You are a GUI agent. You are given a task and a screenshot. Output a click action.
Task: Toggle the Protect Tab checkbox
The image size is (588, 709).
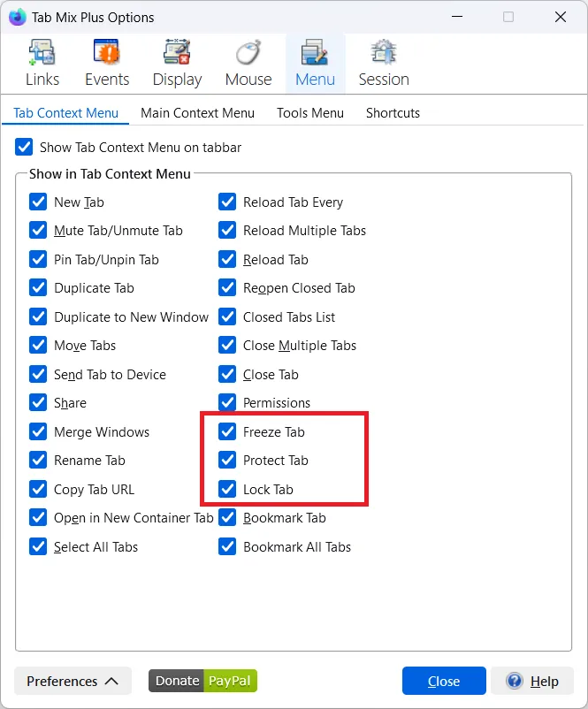coord(227,461)
